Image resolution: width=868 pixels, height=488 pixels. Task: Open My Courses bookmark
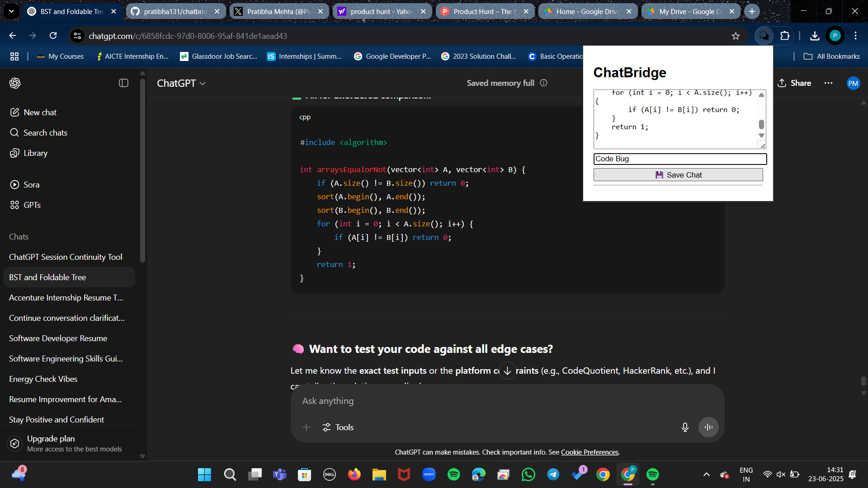tap(61, 56)
